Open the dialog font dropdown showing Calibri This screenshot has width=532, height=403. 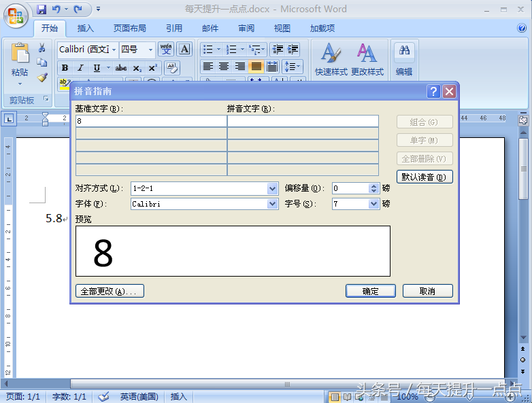273,204
